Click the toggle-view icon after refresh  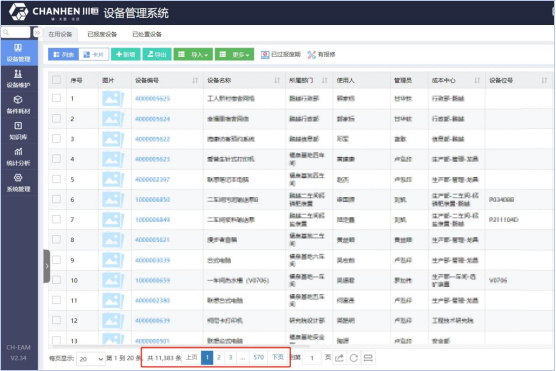(x=368, y=358)
